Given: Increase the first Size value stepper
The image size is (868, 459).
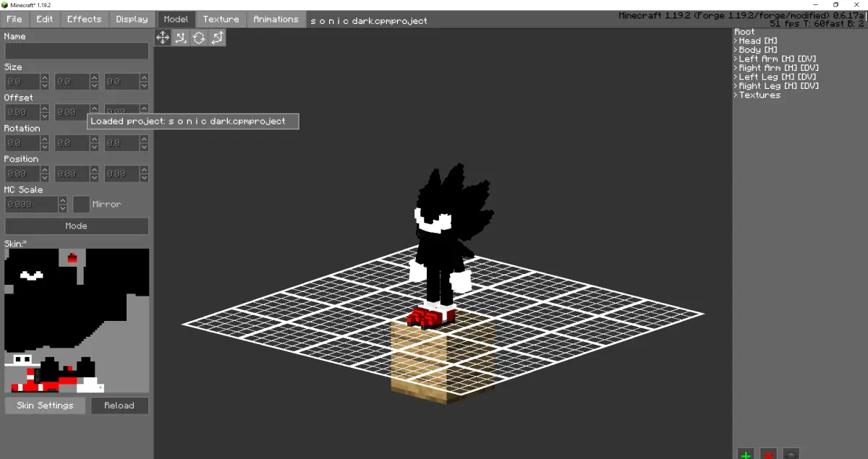Looking at the screenshot, I should [45, 78].
